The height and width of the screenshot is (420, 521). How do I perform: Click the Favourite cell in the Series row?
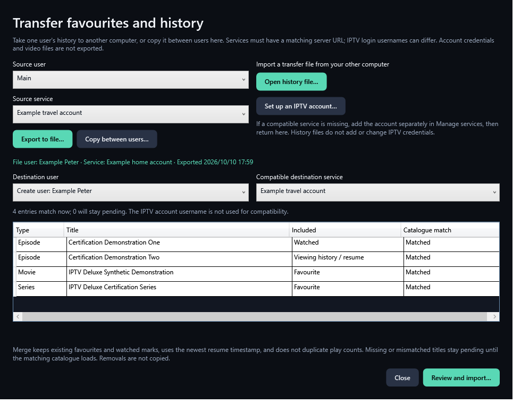[348, 289]
